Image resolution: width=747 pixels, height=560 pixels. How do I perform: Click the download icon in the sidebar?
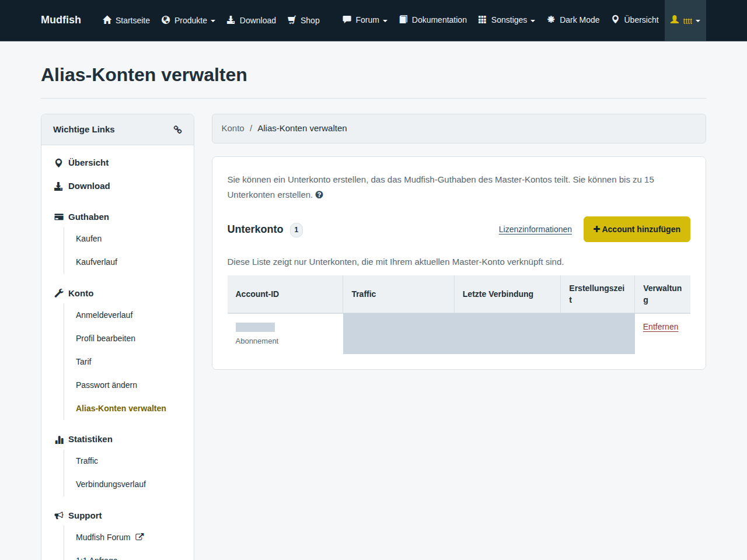tap(58, 186)
